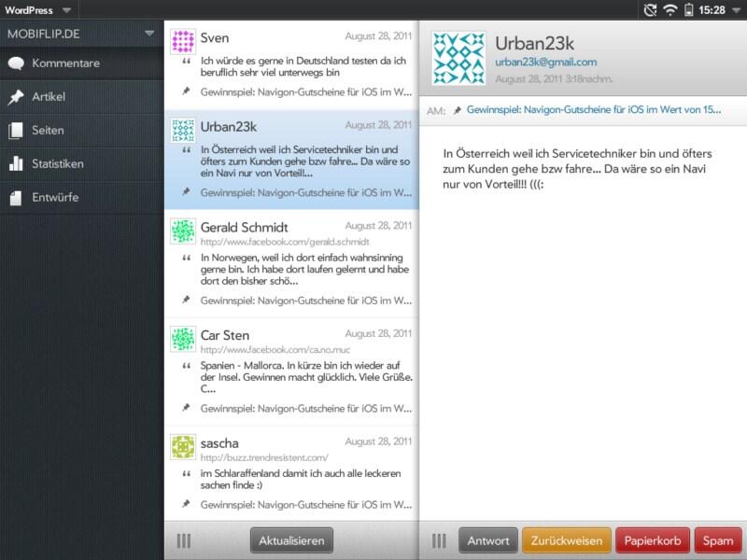
Task: Select the comment by Sven
Action: tap(291, 64)
